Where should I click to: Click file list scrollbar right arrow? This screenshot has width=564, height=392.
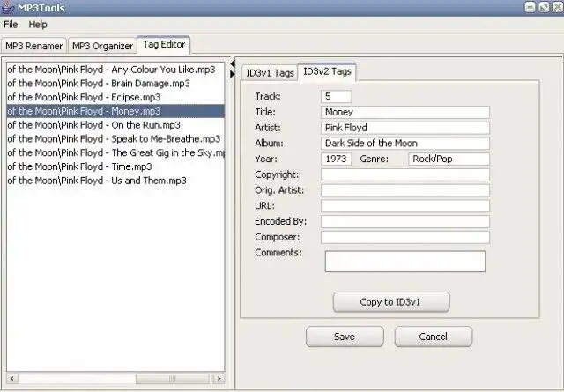(219, 378)
